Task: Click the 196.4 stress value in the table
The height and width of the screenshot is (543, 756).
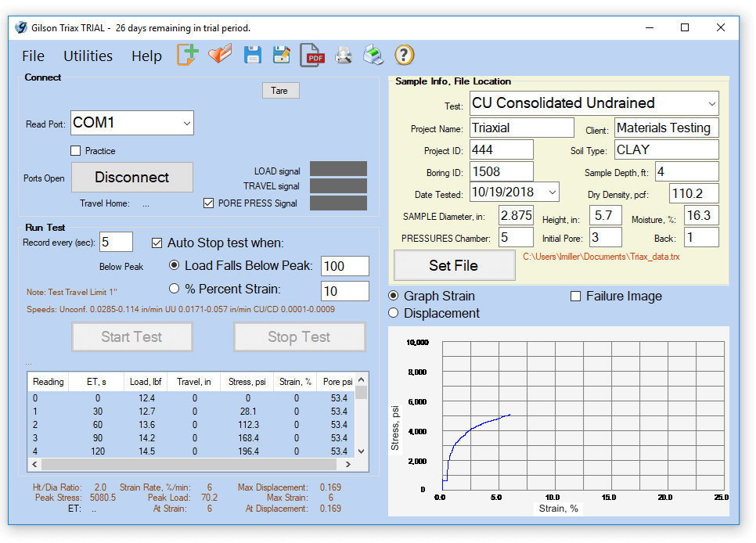Action: click(x=248, y=451)
